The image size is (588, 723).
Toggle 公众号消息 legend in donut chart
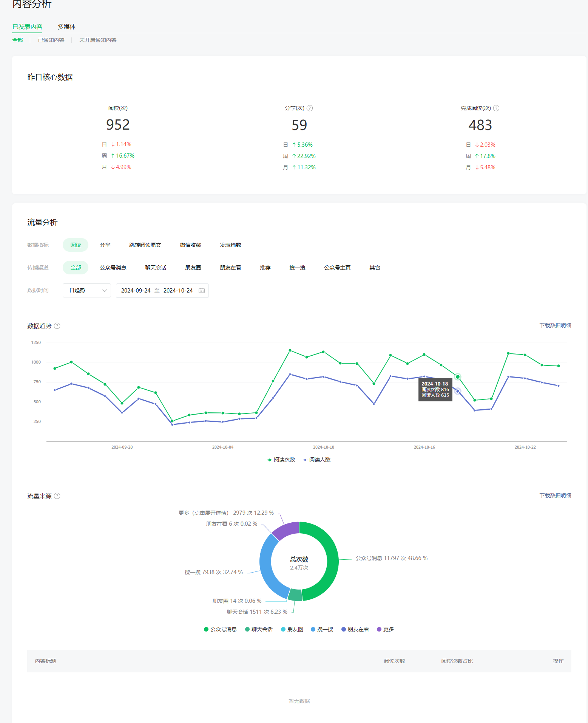point(220,629)
